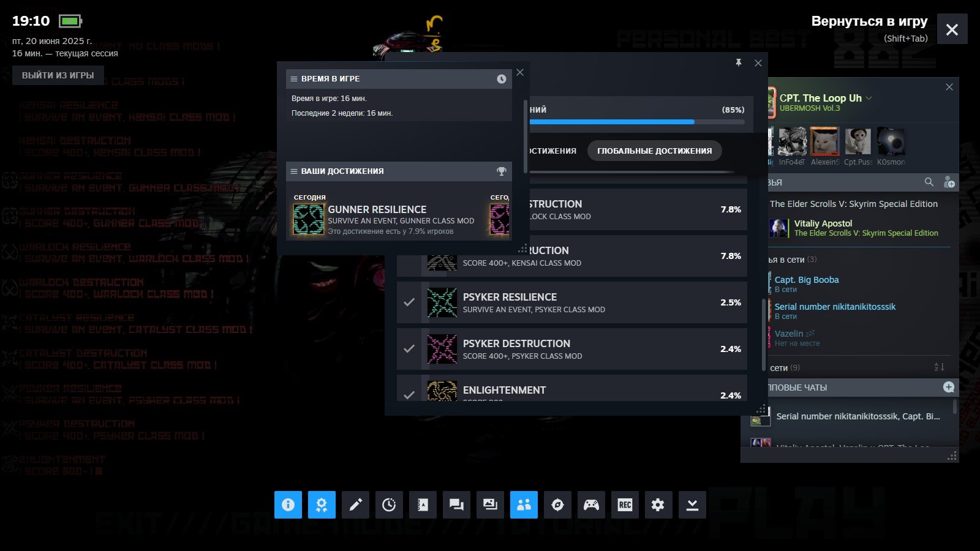Open the screenshots icon in the toolbar
Screen dimensions: 980x551
[490, 504]
